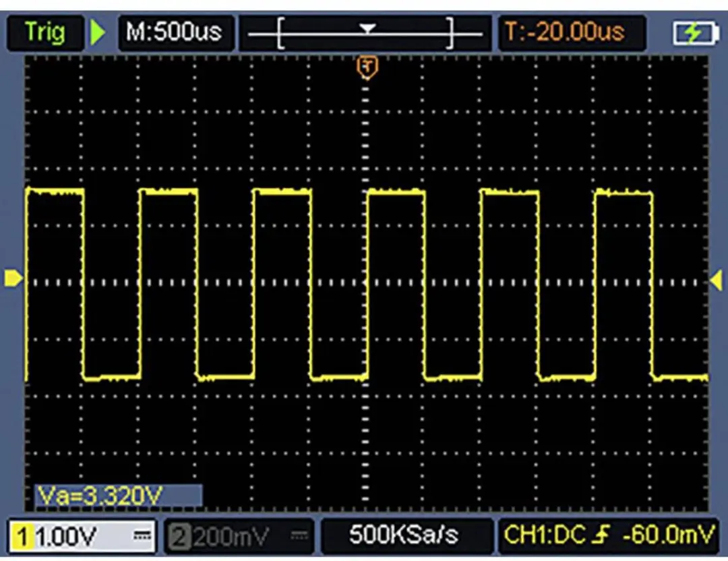Click the rising edge trigger icon
The image size is (728, 561).
coord(602,536)
